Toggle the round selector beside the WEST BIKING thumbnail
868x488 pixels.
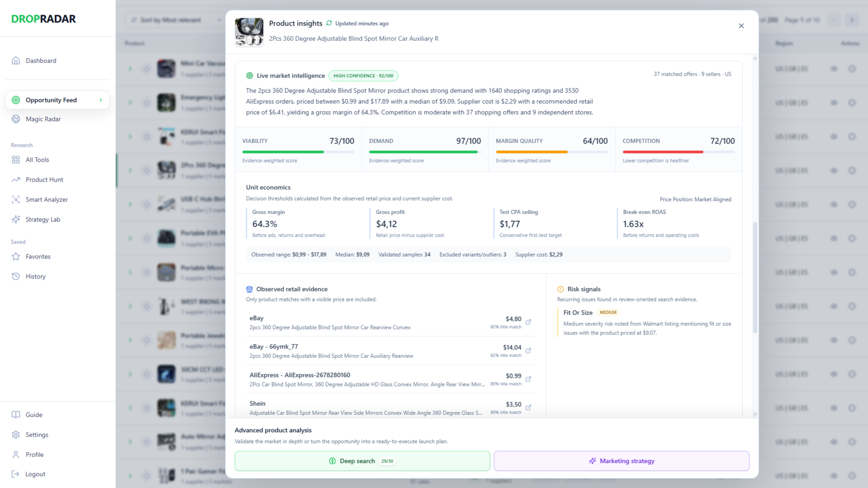pyautogui.click(x=146, y=306)
